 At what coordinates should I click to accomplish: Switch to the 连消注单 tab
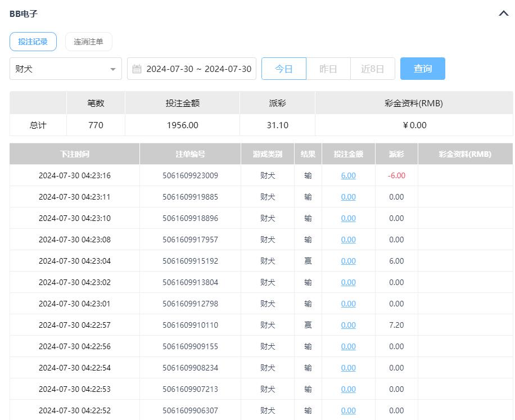[x=88, y=42]
